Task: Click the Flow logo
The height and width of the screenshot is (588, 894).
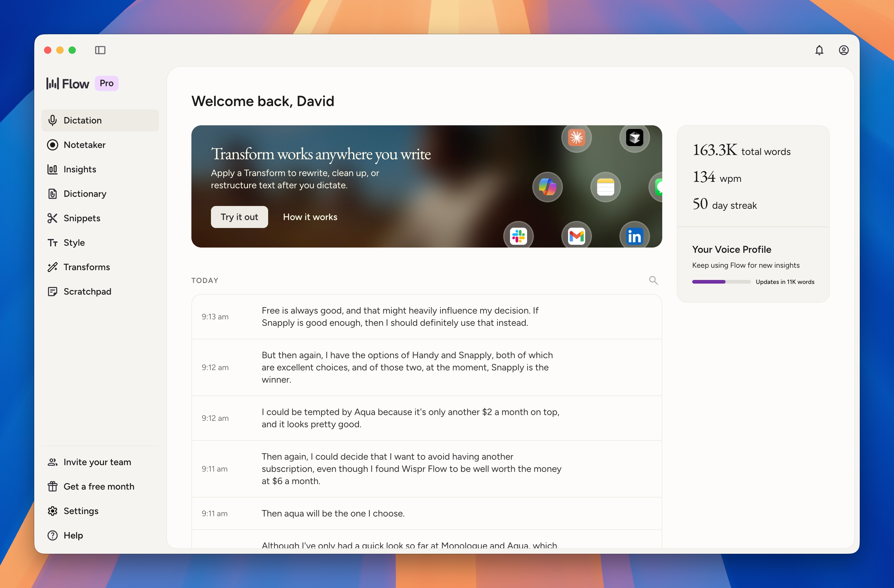Action: (68, 83)
